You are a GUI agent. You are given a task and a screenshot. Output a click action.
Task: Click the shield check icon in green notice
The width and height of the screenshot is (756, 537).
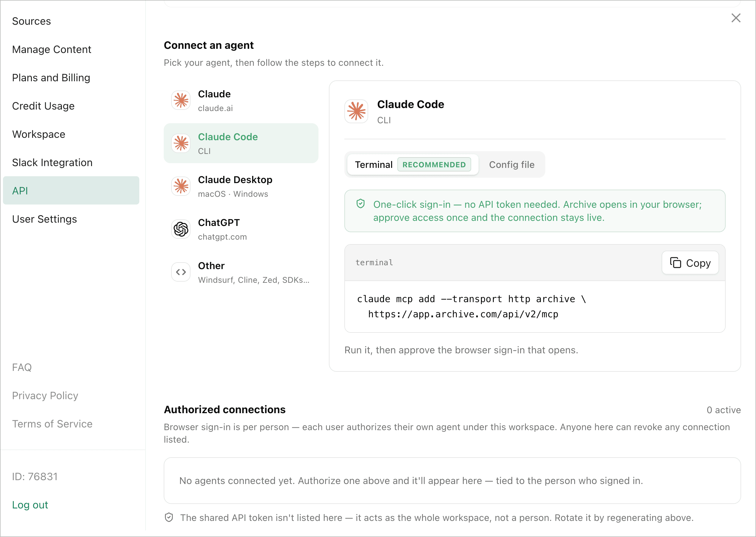(x=361, y=204)
